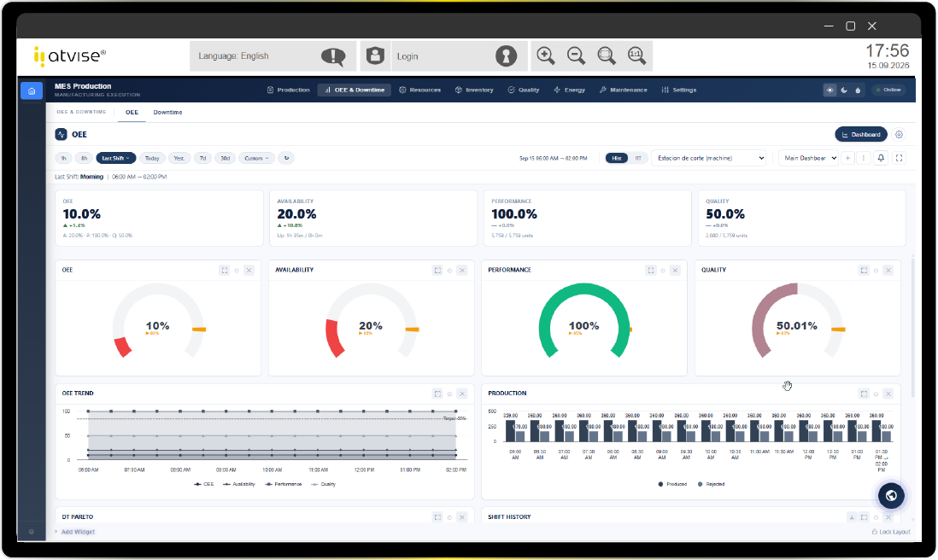This screenshot has height=560, width=938.
Task: Click the home icon in the sidebar
Action: coord(32,90)
